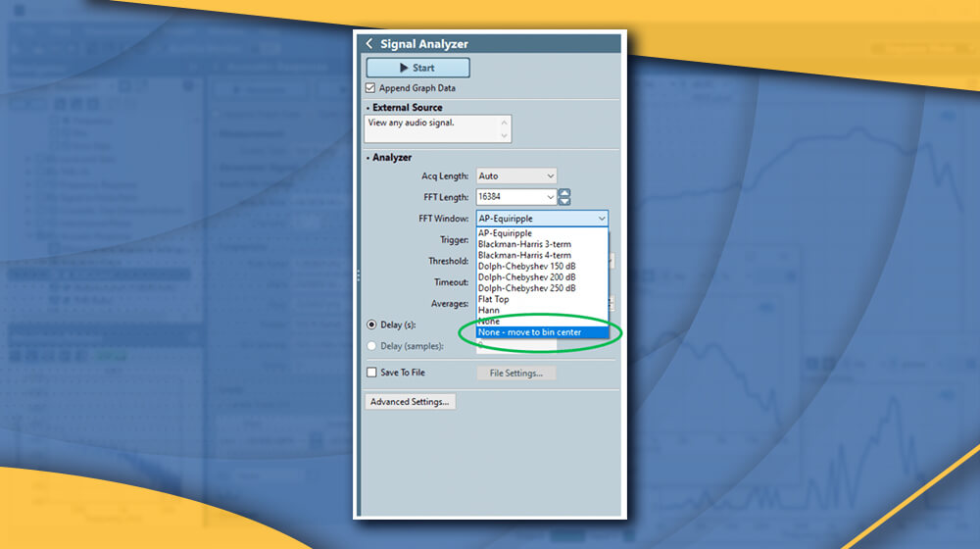
Task: Increase FFT Length with up stepper
Action: [x=564, y=193]
